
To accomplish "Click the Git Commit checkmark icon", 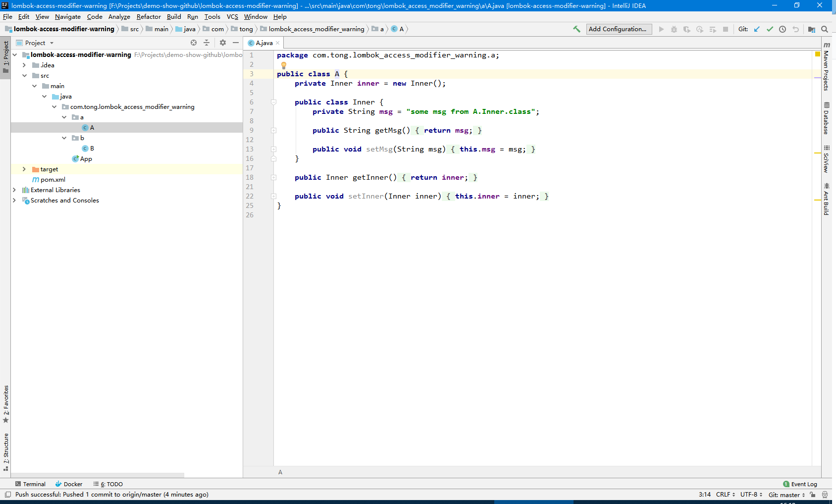I will coord(770,29).
